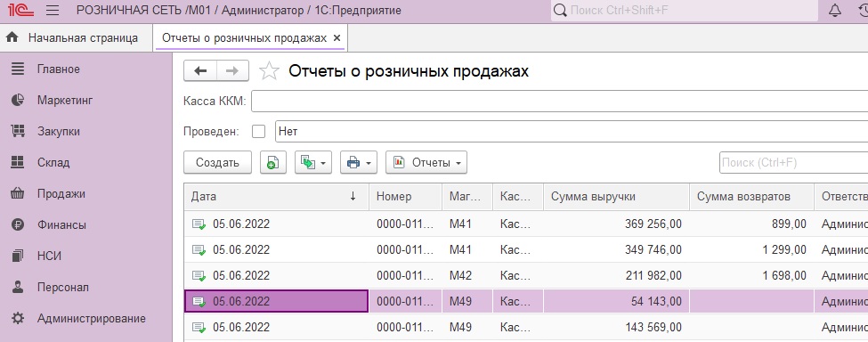Toggle the Проведен checkbox
Image resolution: width=868 pixels, height=342 pixels.
pos(258,132)
